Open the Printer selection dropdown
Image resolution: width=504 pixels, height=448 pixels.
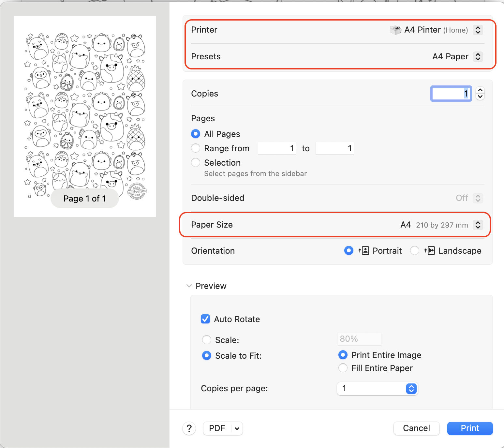click(478, 30)
